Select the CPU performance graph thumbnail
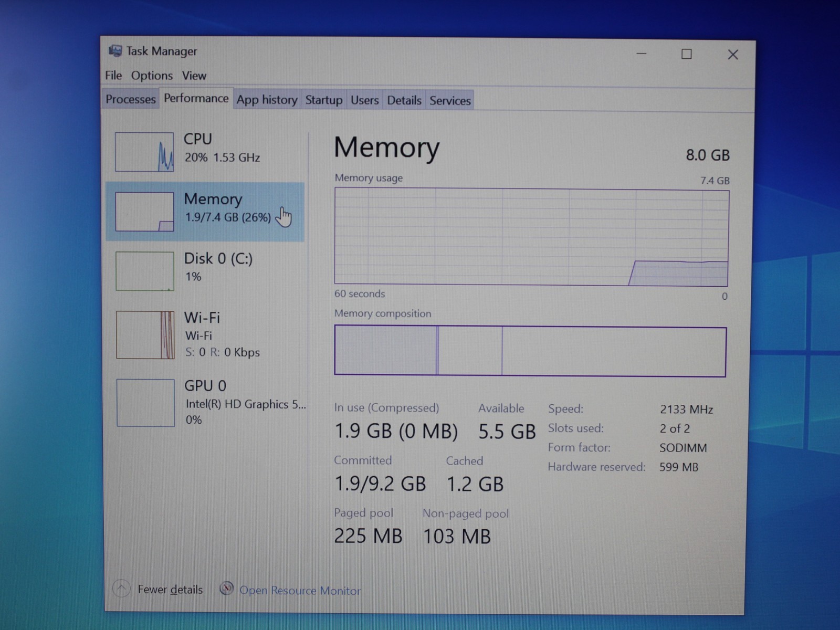840x630 pixels. [x=144, y=152]
